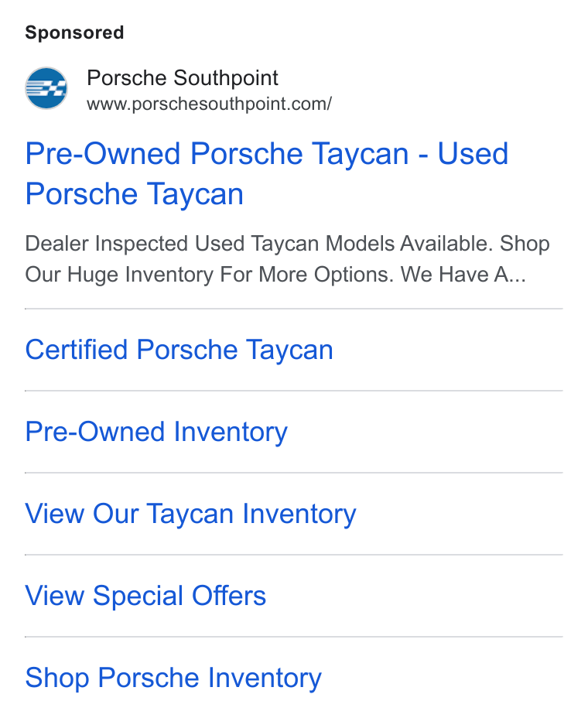Image resolution: width=588 pixels, height=718 pixels.
Task: Select the Certified Porsche Taycan sitelink
Action: (x=179, y=350)
